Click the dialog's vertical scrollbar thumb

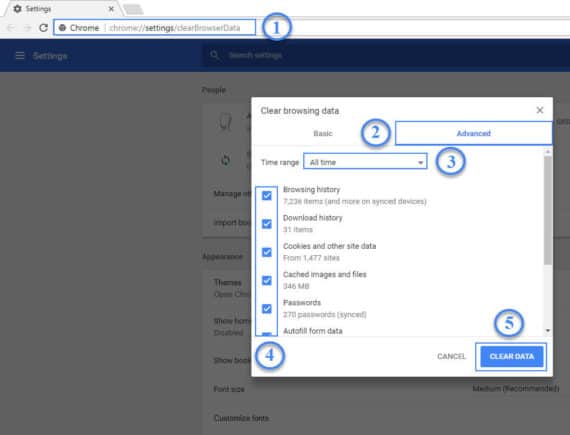[x=547, y=210]
